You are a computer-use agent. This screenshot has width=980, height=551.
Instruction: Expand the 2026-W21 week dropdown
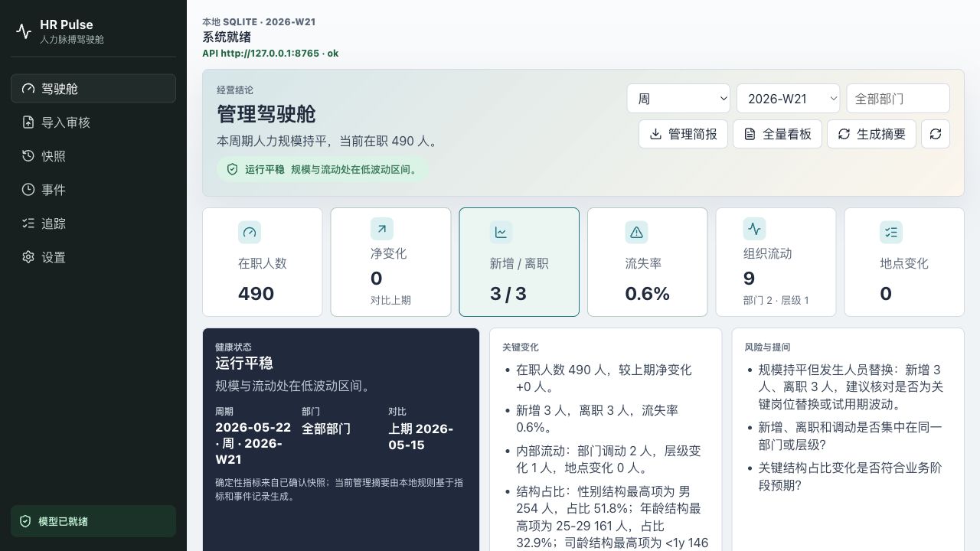point(789,99)
